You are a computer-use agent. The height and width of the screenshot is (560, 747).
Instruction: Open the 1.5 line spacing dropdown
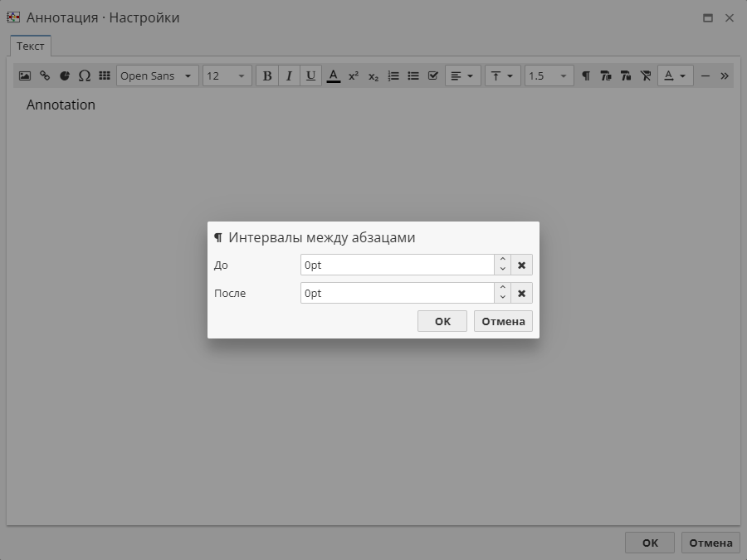pos(548,75)
